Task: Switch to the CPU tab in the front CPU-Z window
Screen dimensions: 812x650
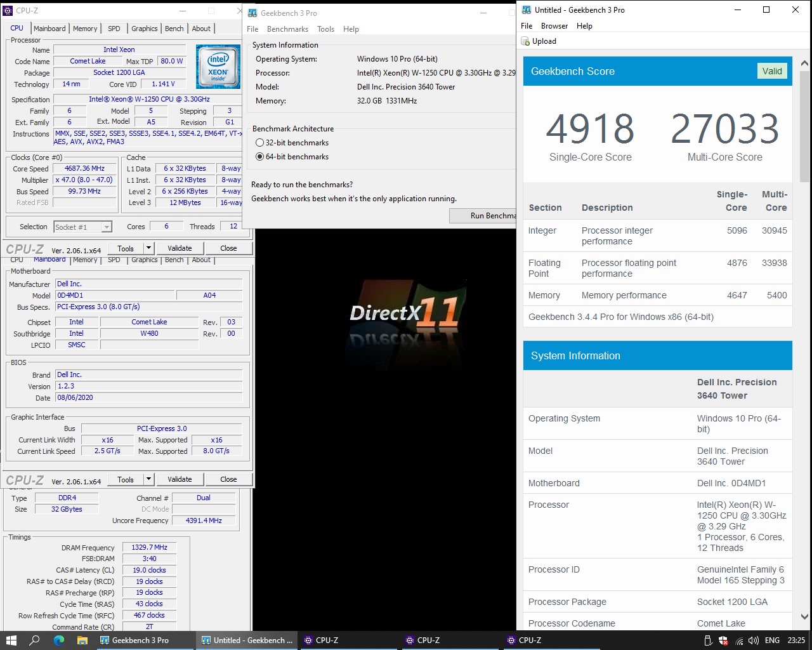Action: click(x=16, y=28)
